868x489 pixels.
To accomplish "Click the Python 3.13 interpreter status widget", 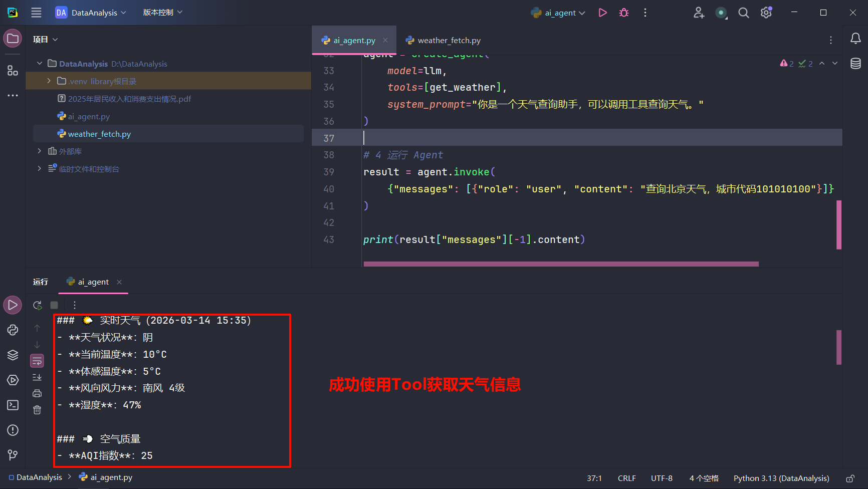I will (x=781, y=478).
